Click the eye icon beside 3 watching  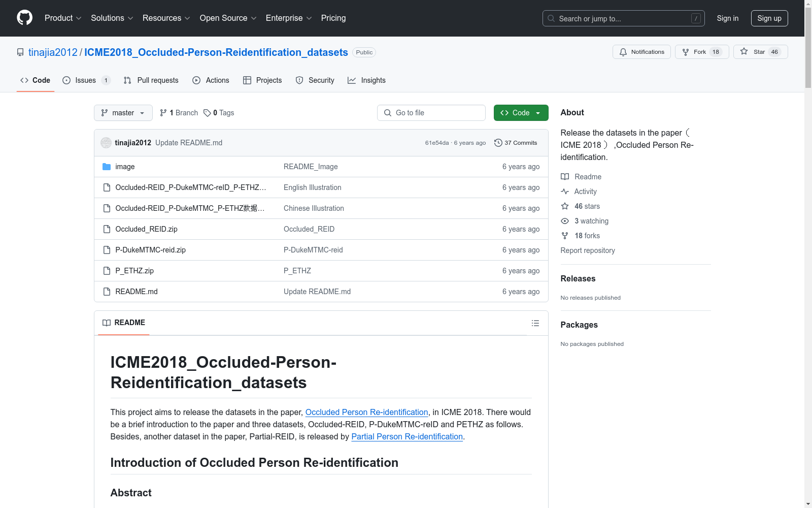(565, 221)
